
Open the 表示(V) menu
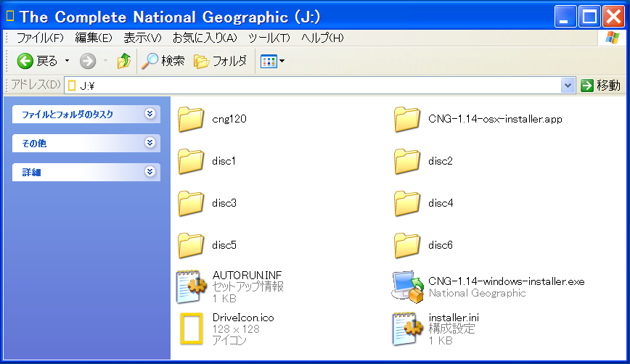tap(142, 38)
